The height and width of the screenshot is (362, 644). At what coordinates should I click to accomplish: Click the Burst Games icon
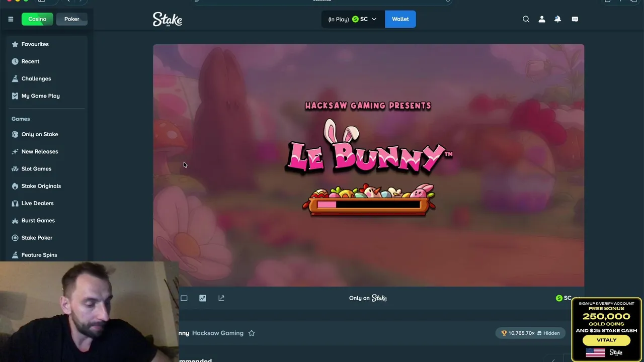click(15, 220)
